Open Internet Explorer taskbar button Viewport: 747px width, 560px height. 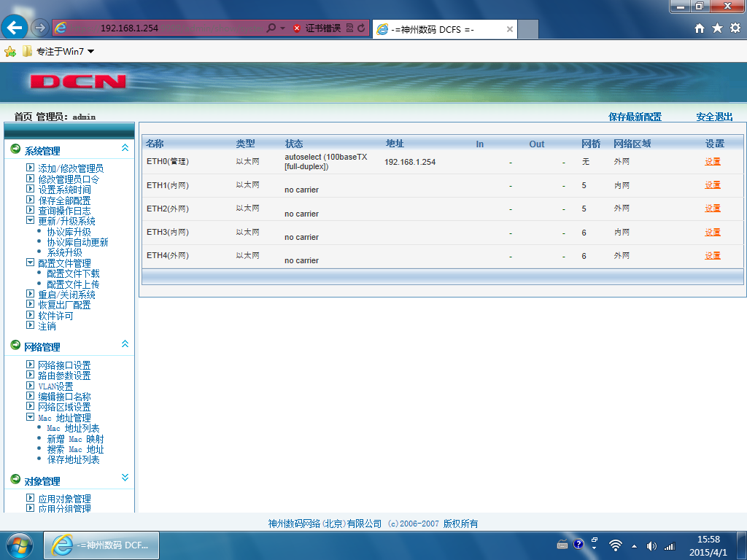[101, 545]
